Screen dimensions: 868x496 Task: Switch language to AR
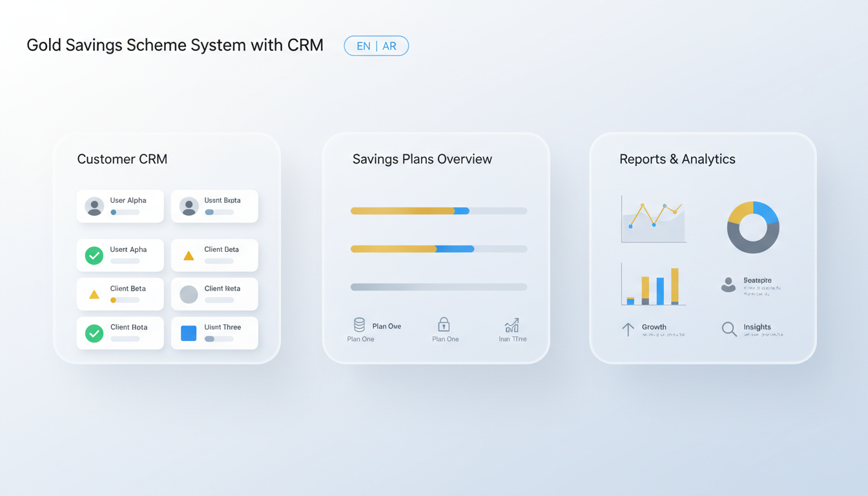[x=389, y=46]
